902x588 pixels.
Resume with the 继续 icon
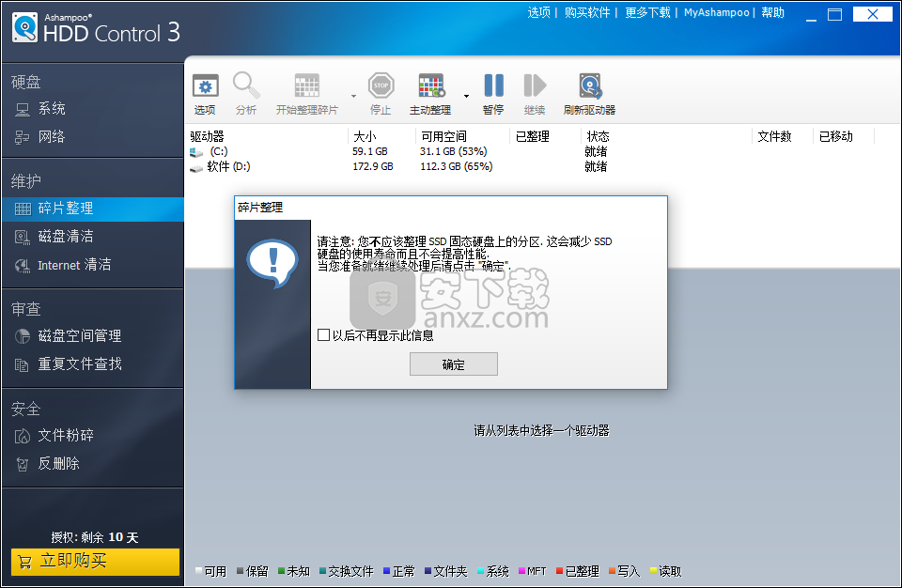(535, 85)
